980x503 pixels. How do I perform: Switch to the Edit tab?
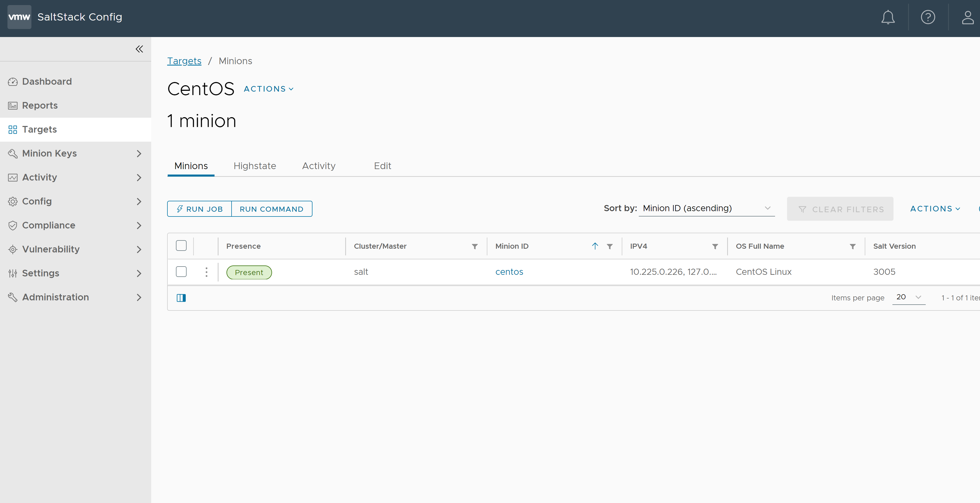[383, 166]
